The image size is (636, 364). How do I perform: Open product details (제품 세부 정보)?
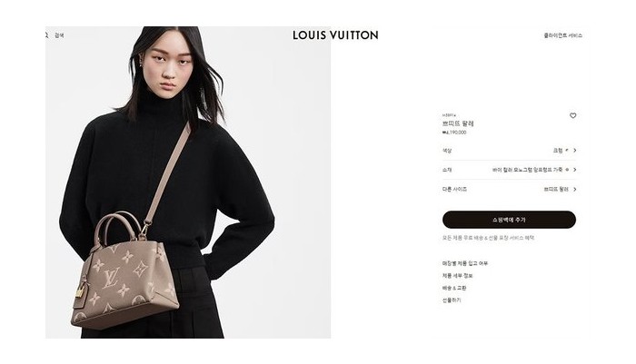point(458,276)
